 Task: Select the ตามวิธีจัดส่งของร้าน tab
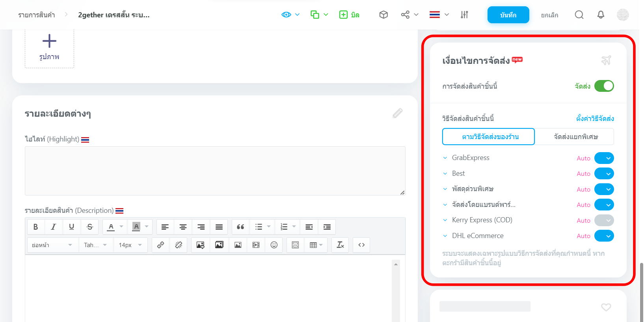[488, 137]
